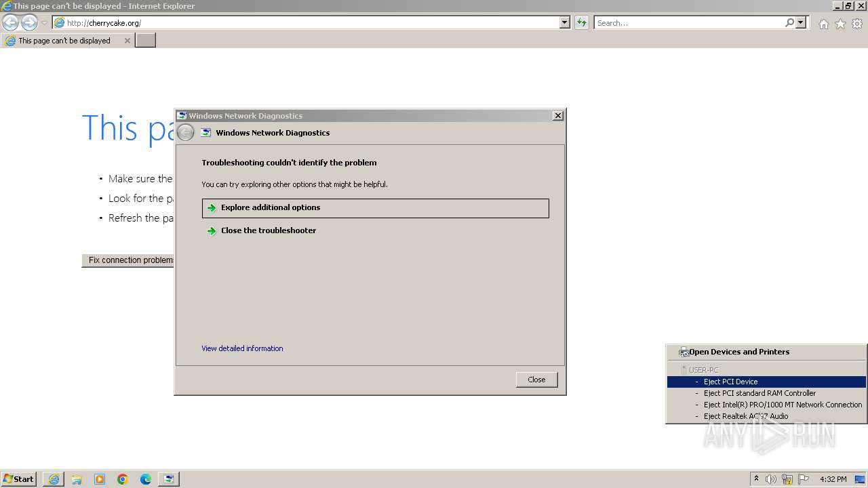Click the Safely Remove Hardware tray icon
The image size is (868, 488).
(x=787, y=479)
